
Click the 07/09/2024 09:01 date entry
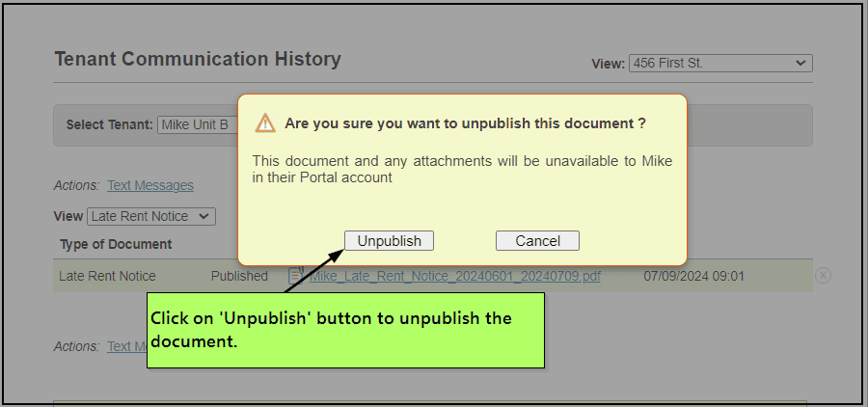coord(693,276)
